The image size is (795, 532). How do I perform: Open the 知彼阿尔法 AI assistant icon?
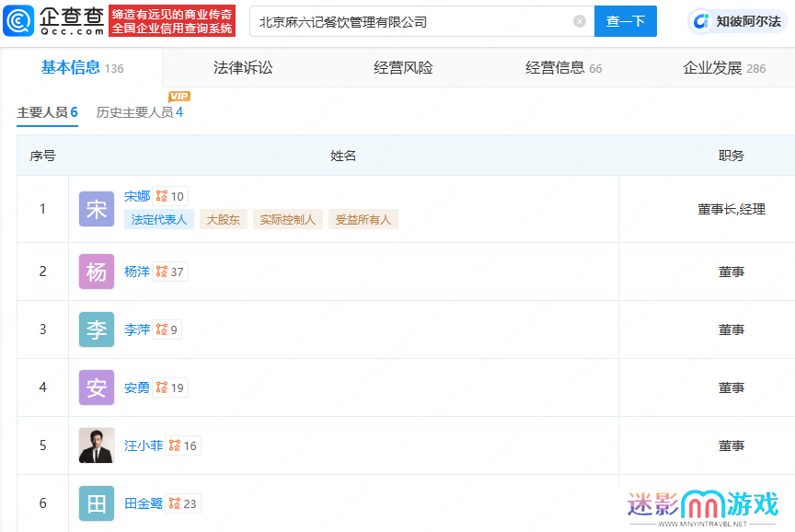[701, 21]
